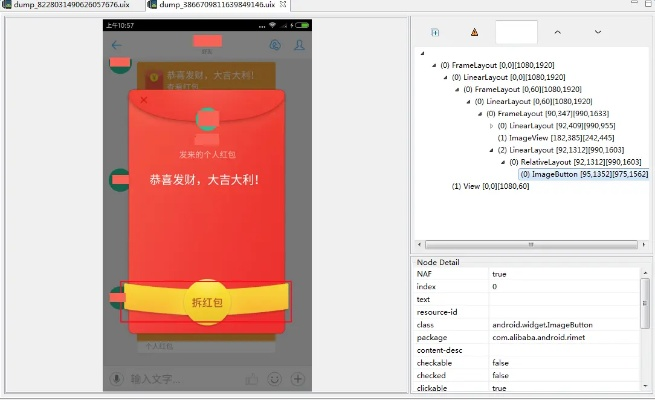Click the yellow warning triangle icon
Screen dimensions: 655x400
(x=474, y=32)
